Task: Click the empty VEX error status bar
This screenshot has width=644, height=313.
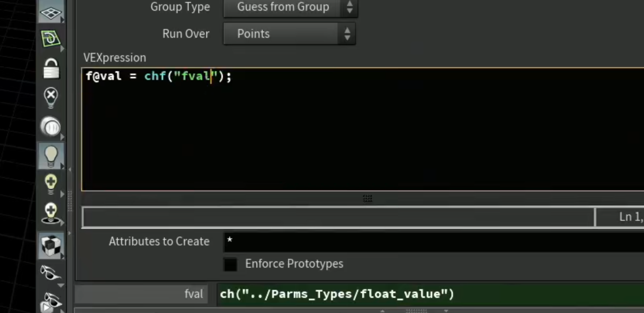Action: click(x=338, y=217)
